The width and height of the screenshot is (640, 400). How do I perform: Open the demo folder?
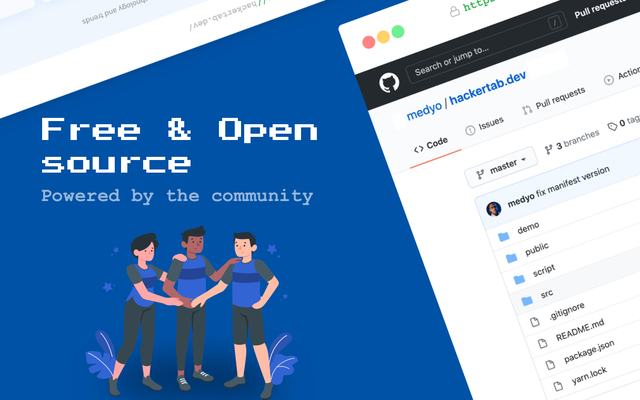(x=528, y=228)
